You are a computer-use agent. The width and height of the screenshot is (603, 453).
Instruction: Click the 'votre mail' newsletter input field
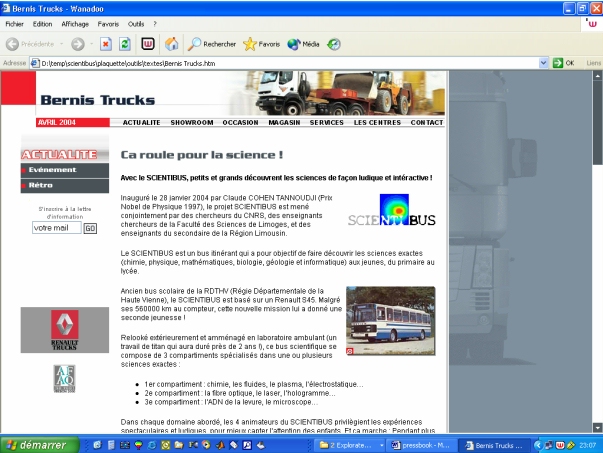(56, 228)
